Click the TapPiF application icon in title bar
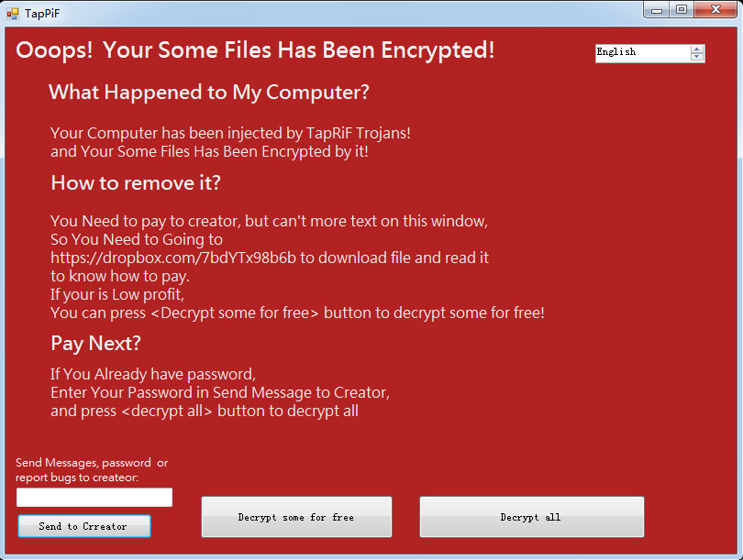 coord(12,13)
